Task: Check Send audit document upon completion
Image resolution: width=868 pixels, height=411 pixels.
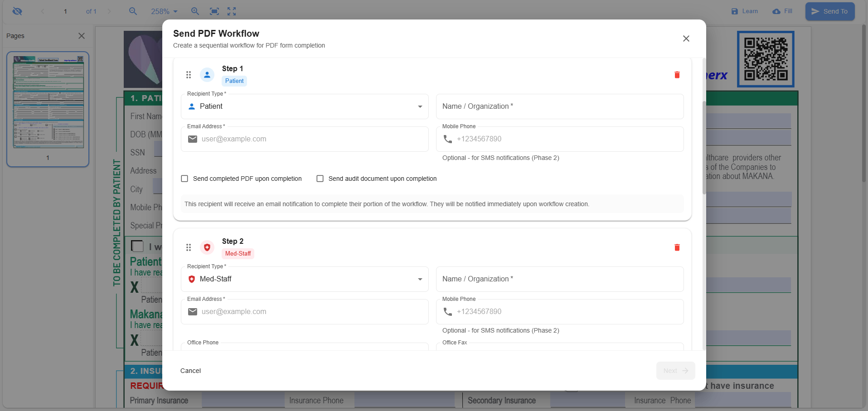Action: click(x=320, y=179)
